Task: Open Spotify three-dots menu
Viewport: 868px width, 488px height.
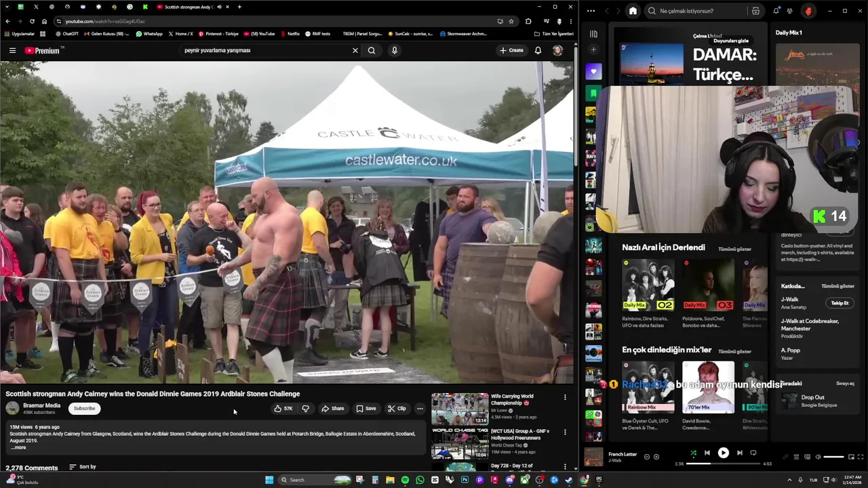Action: pyautogui.click(x=591, y=11)
